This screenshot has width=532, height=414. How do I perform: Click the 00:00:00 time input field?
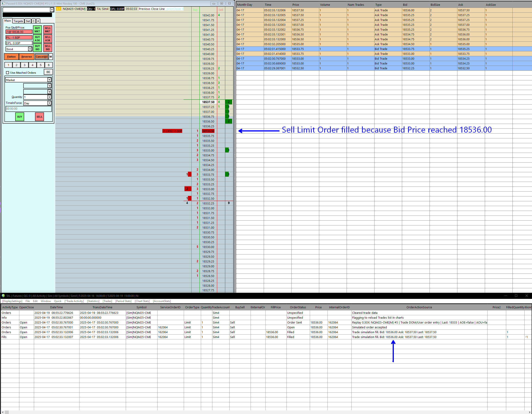(x=28, y=109)
